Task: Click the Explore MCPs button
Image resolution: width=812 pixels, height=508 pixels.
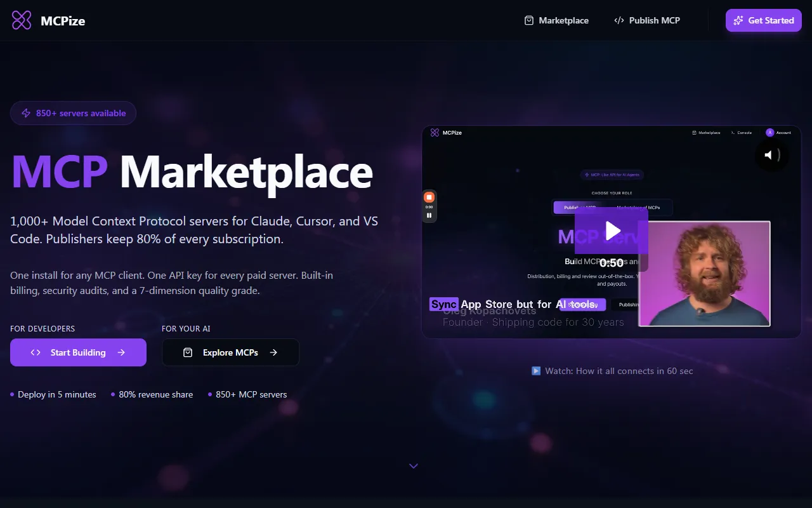Action: pos(230,352)
